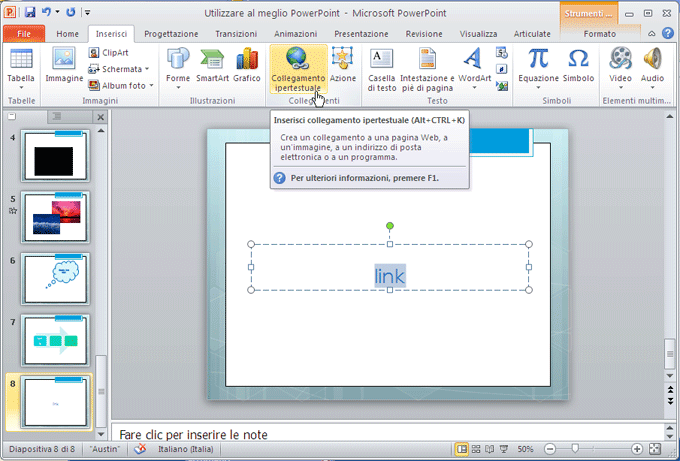Select slide 7 thumbnail
Screen dimensions: 680x461
click(x=56, y=340)
